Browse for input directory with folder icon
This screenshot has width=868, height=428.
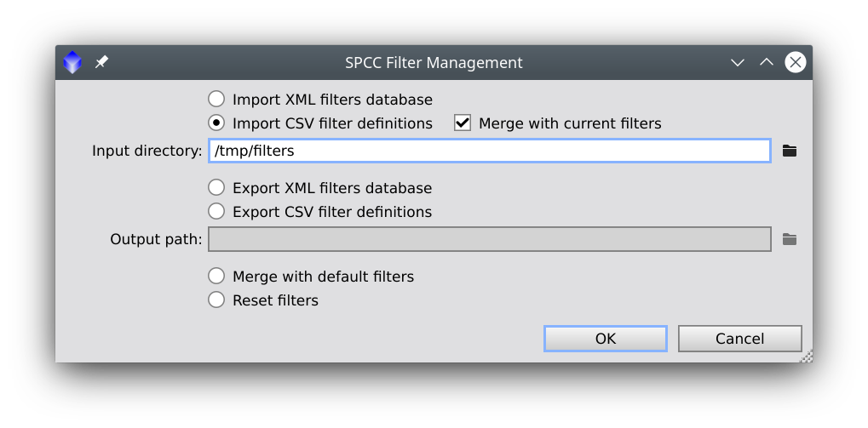point(790,151)
